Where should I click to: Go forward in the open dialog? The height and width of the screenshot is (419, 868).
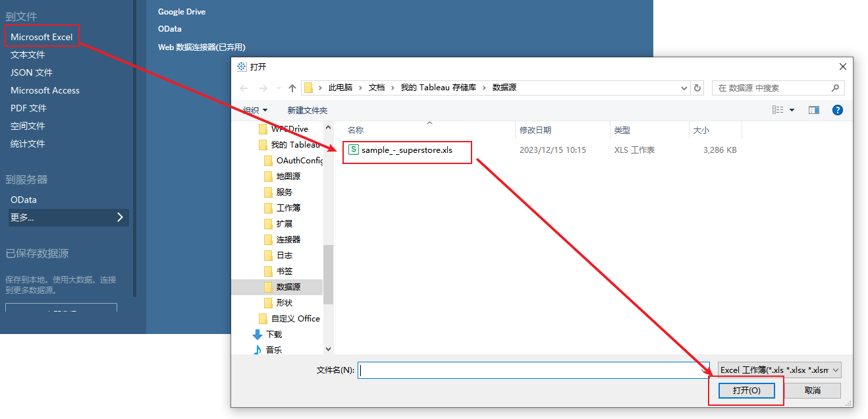click(263, 88)
